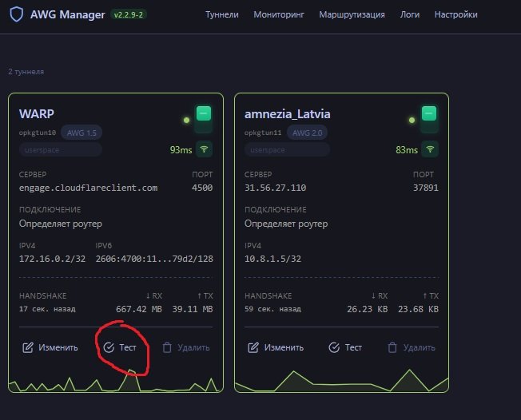Toggle off the amnezia_Latvia tunnel switch
521x420 pixels.
tap(429, 113)
